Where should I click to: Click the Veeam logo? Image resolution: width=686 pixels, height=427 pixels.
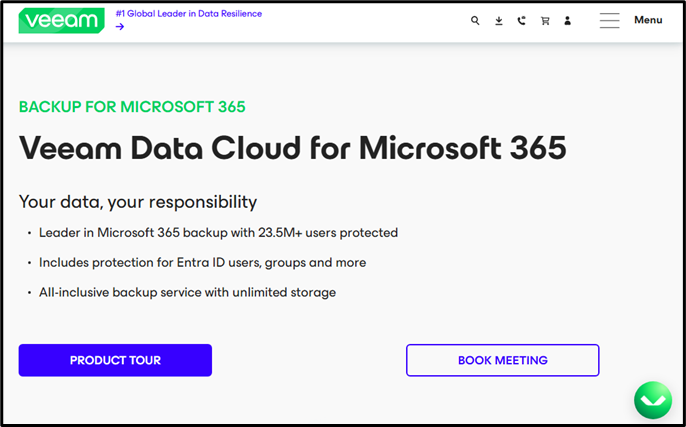pos(61,20)
